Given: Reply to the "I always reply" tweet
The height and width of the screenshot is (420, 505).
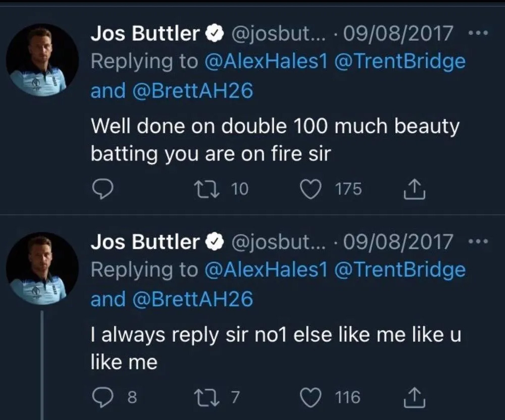Looking at the screenshot, I should (103, 397).
